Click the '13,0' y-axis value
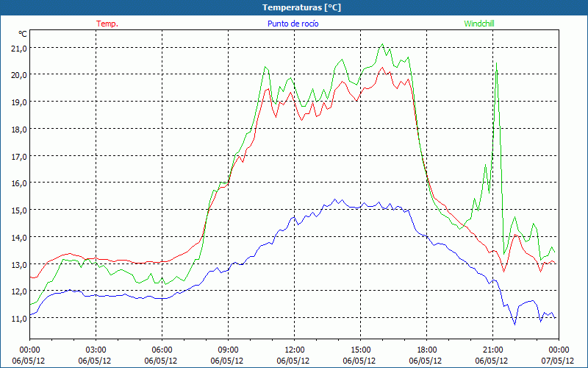 click(x=20, y=265)
